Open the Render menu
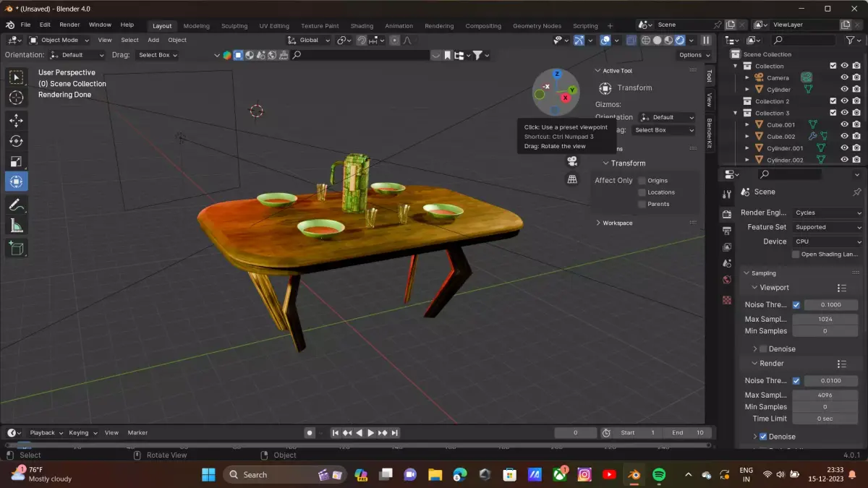This screenshot has width=868, height=488. tap(69, 24)
